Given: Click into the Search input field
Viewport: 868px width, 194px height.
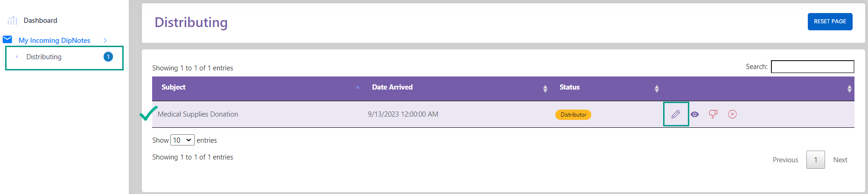Looking at the screenshot, I should coord(812,67).
